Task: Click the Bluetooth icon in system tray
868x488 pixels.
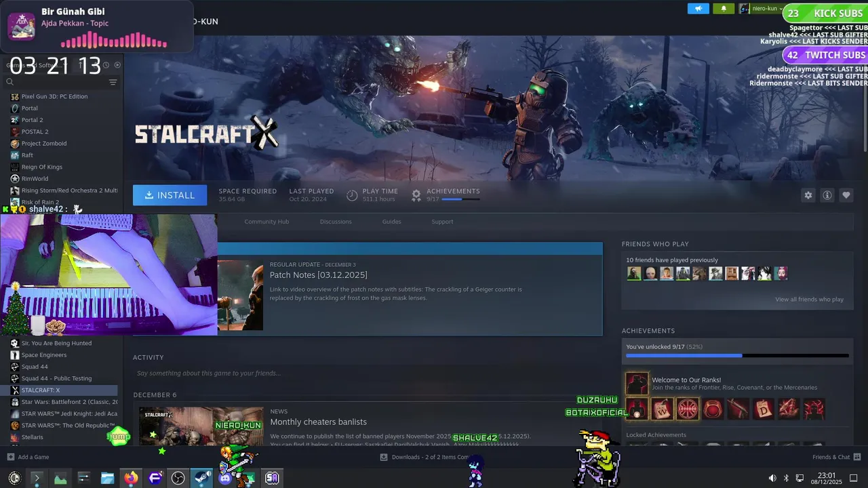Action: coord(786,478)
